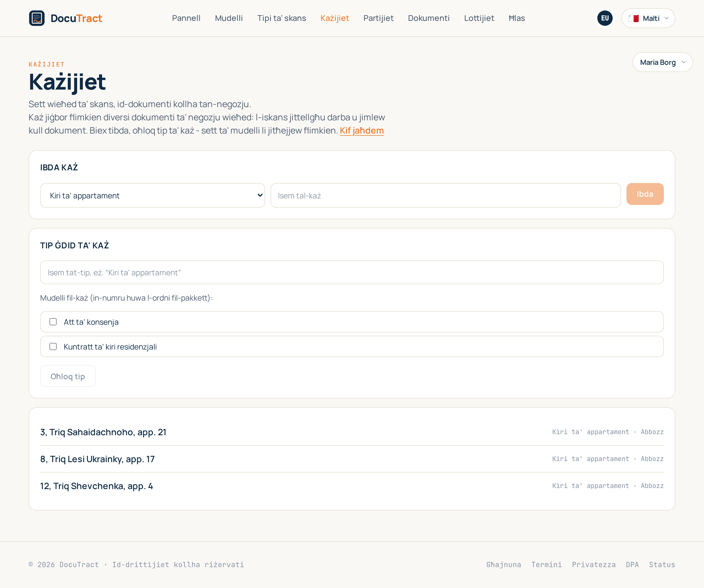
Task: Tick the Att ta' konsenja checkbox
Action: pyautogui.click(x=53, y=322)
